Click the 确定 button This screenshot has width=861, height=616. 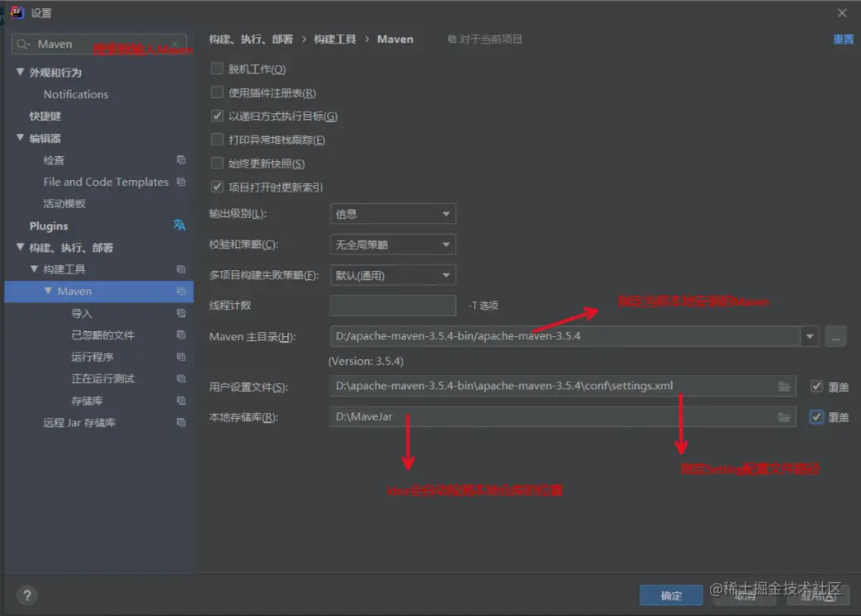671,595
